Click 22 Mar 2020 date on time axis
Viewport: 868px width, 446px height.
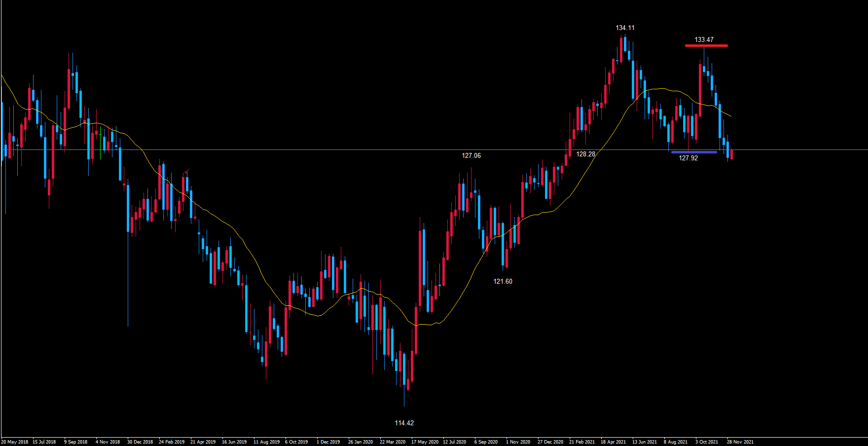click(393, 442)
